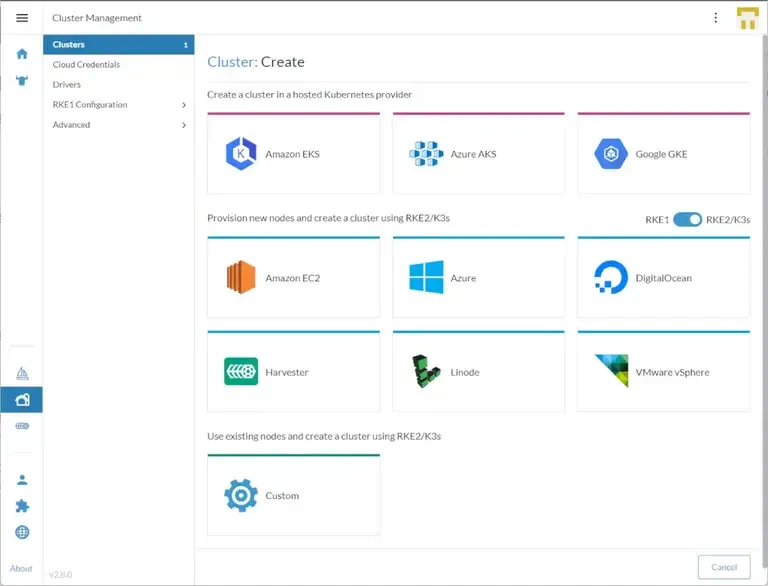Click the Harvester green logo icon
This screenshot has height=586, width=768.
click(241, 372)
